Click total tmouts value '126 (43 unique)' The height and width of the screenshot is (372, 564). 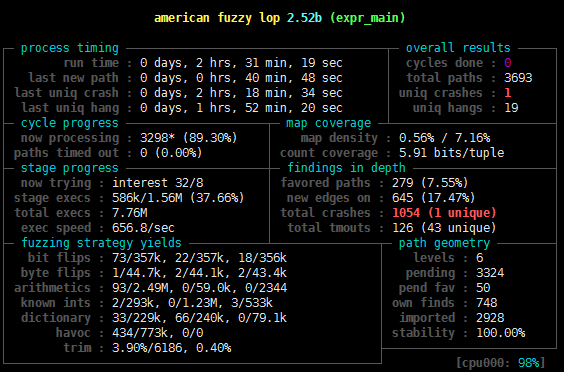[x=444, y=228]
